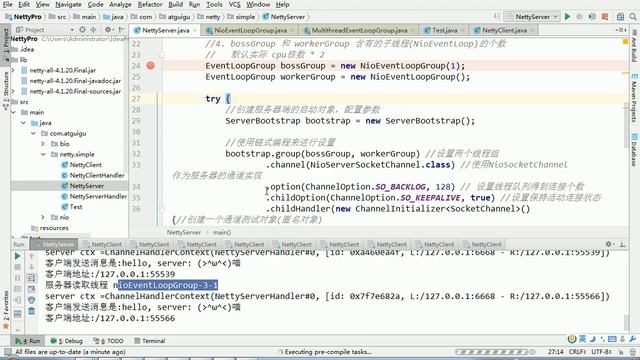Click the Debug bug icon in top toolbar
The height and width of the screenshot is (360, 640).
point(580,17)
